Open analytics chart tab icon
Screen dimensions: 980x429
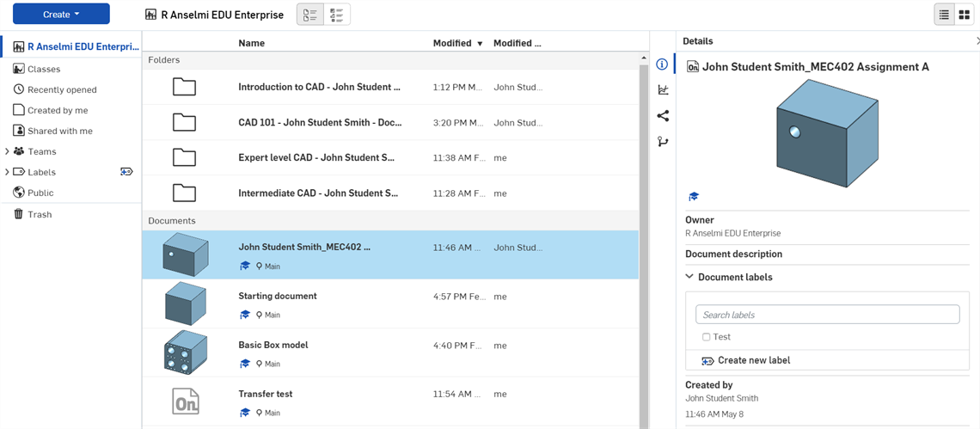tap(663, 90)
